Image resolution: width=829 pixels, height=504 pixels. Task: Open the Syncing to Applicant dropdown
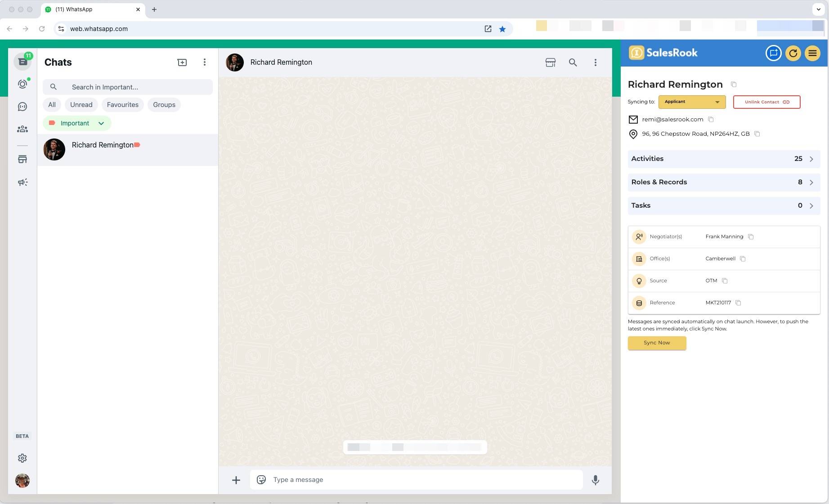pos(692,102)
